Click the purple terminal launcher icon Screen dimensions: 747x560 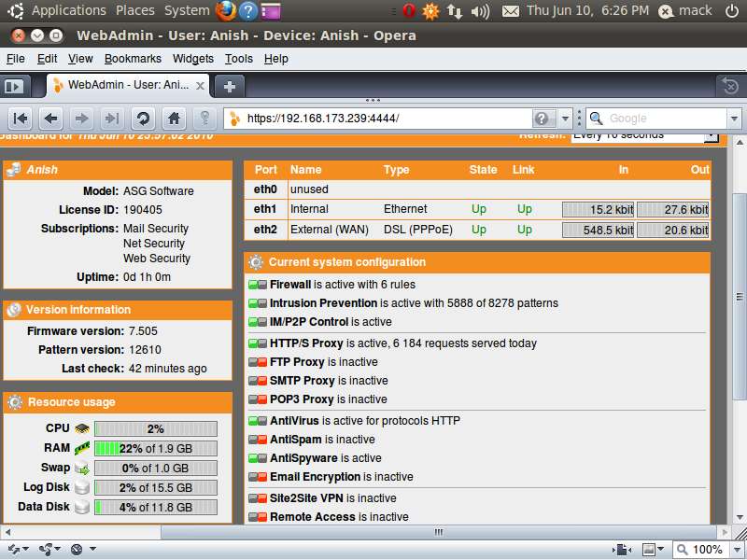[x=270, y=10]
